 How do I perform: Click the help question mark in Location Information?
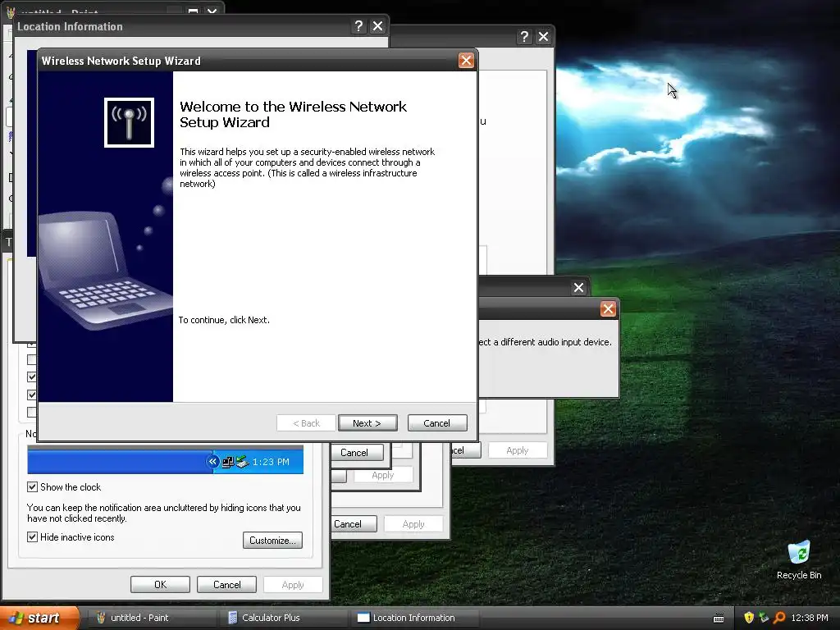click(358, 26)
